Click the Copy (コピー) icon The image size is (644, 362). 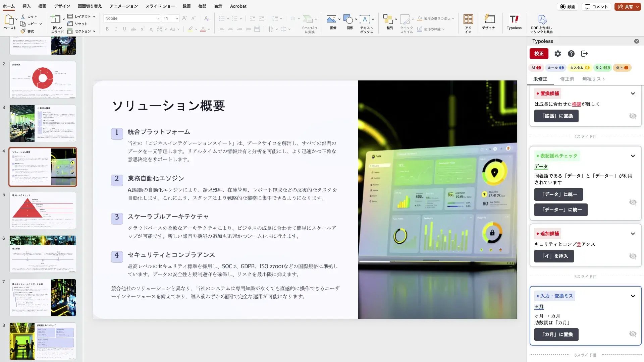click(23, 24)
